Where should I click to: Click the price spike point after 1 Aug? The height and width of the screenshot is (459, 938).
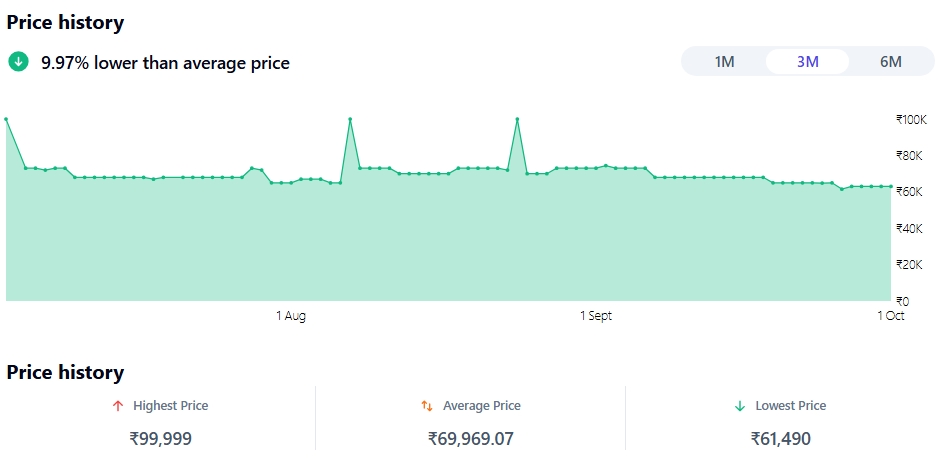[350, 119]
